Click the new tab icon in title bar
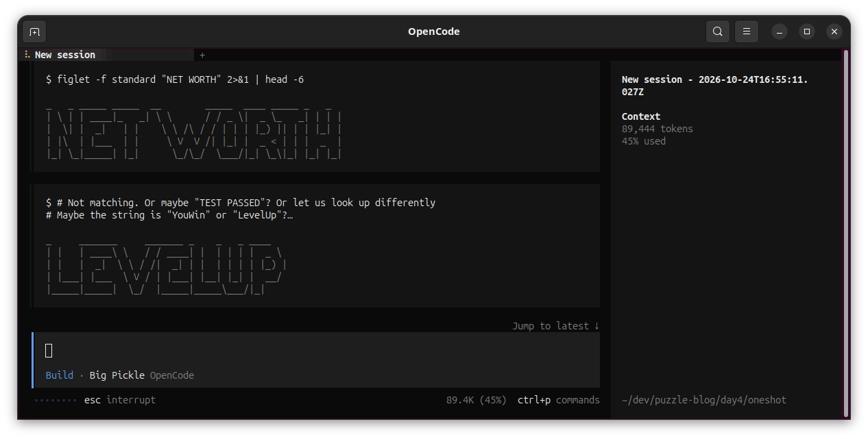 click(34, 32)
